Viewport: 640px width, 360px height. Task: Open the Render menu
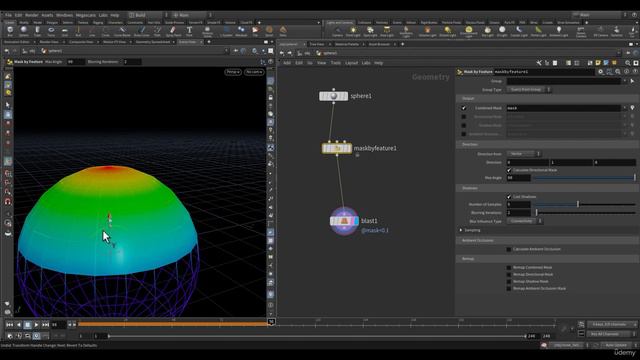click(31, 15)
